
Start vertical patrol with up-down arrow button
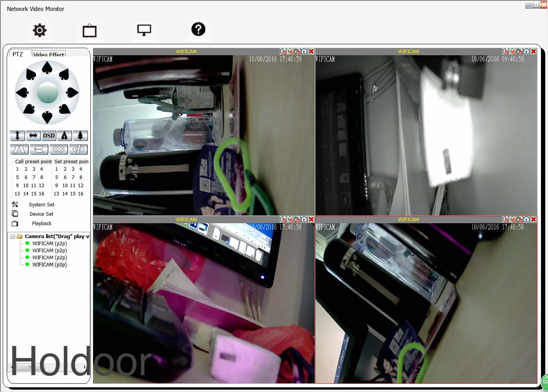click(x=18, y=136)
